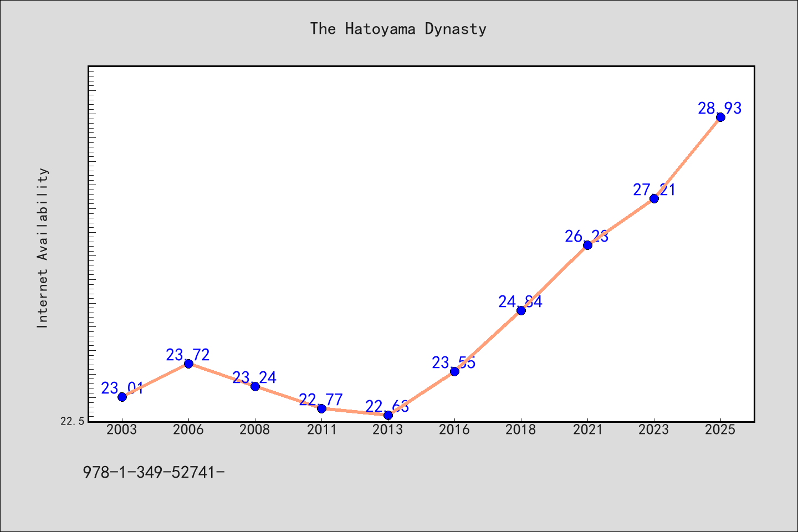This screenshot has height=532, width=798.
Task: Click the 23.72 value label
Action: 188,355
